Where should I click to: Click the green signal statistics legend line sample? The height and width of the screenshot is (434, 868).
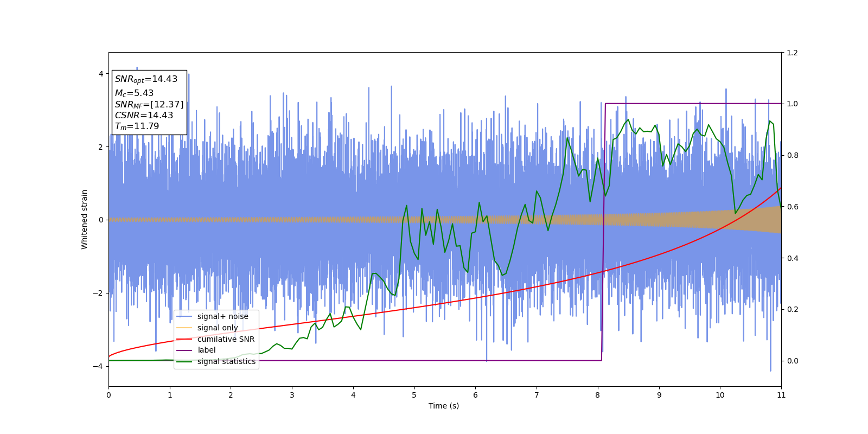(x=184, y=361)
